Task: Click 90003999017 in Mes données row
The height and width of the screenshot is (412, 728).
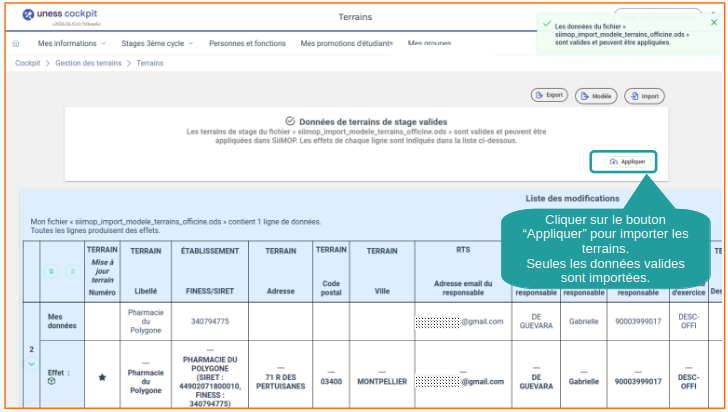Action: tap(638, 321)
